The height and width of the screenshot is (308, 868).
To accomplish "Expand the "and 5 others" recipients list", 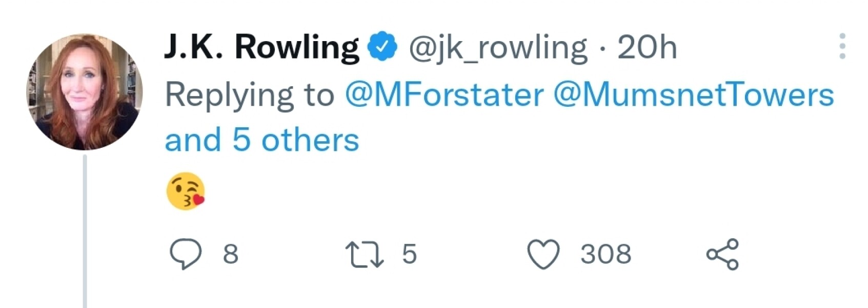I will (262, 140).
